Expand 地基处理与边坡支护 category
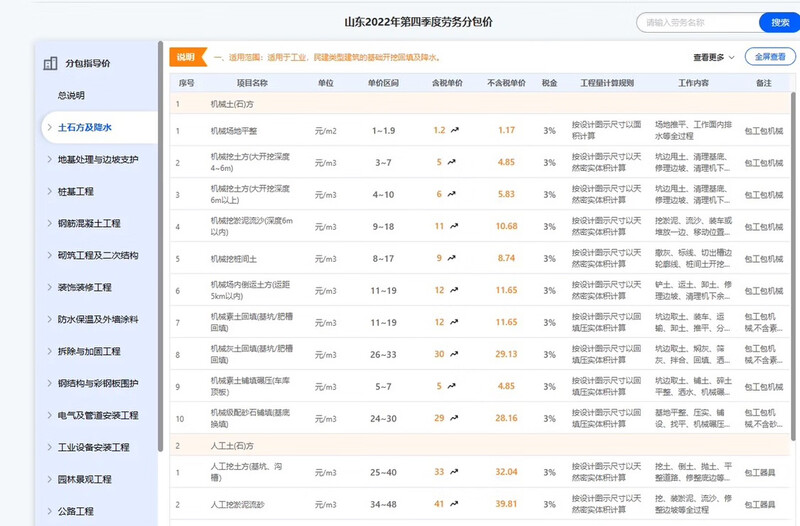 (97, 159)
